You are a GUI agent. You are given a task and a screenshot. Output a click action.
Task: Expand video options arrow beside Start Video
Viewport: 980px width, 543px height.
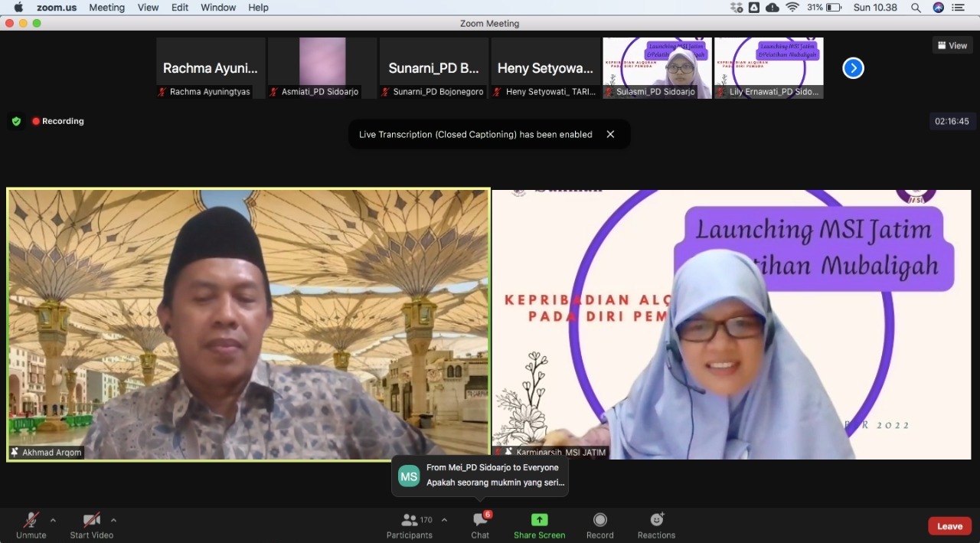pos(113,520)
